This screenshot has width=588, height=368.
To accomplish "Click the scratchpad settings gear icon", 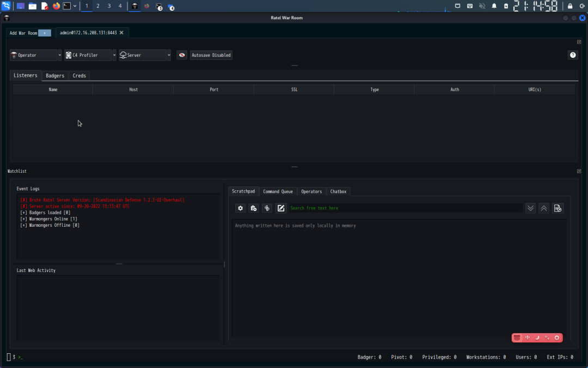I will 241,208.
